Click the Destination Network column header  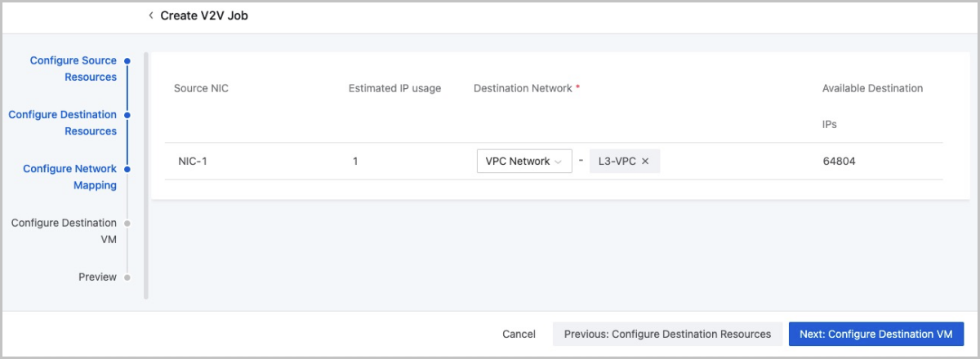coord(523,88)
